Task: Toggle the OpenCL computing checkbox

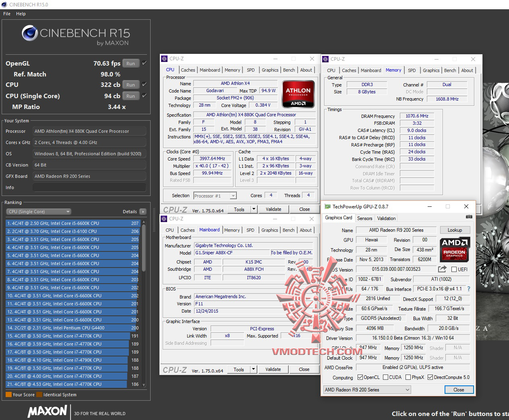Action: point(360,377)
